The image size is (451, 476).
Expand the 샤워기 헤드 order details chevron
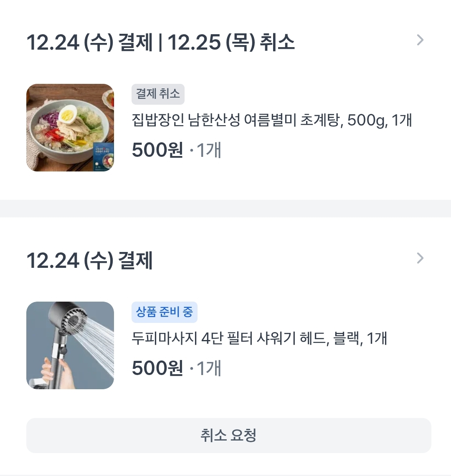point(420,259)
